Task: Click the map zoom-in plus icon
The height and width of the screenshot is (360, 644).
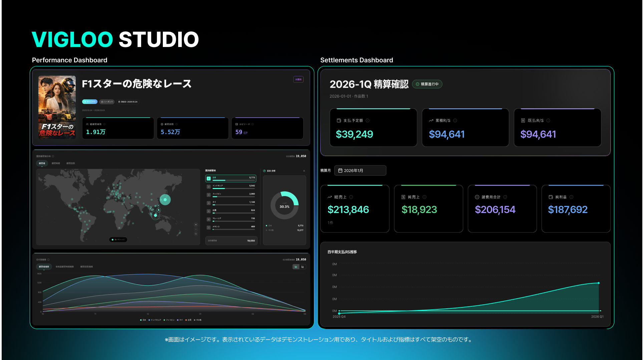Action: click(196, 225)
